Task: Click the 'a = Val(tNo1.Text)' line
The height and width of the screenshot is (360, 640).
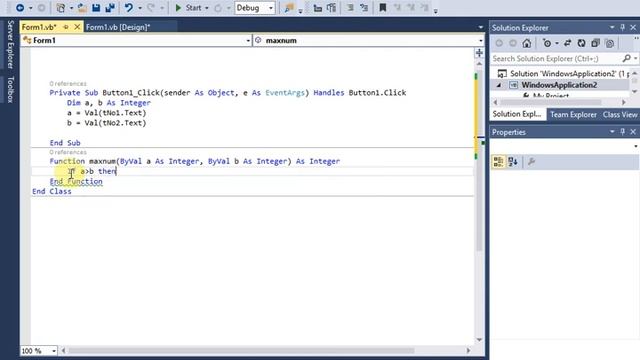Action: point(106,113)
